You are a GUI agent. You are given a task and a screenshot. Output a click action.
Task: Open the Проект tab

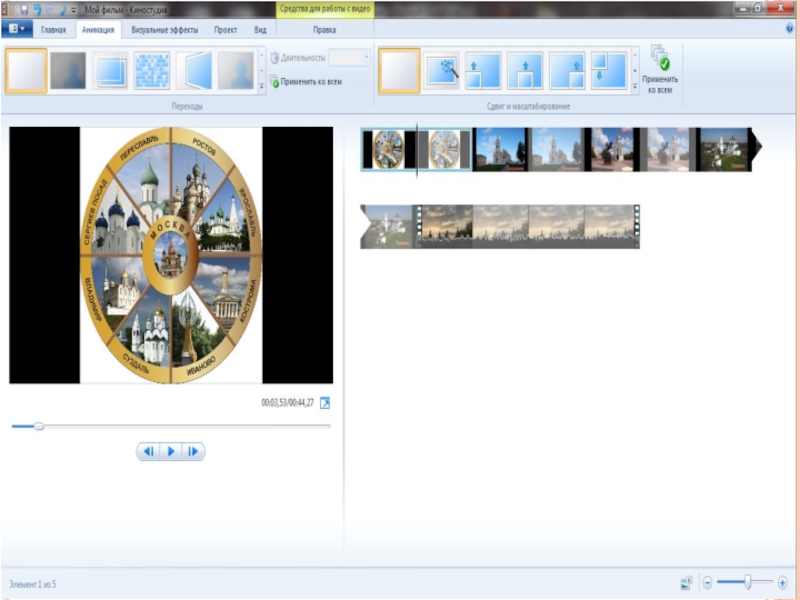(226, 30)
